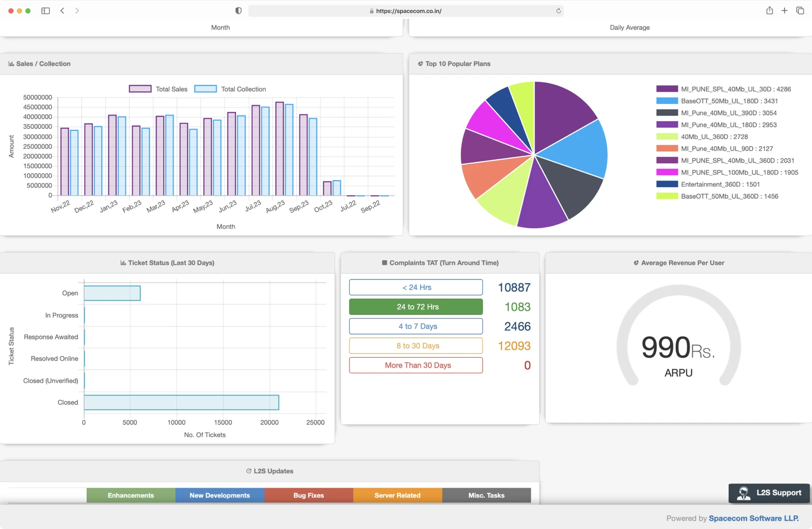Click the 990 Rs. ARPU value

click(x=678, y=347)
